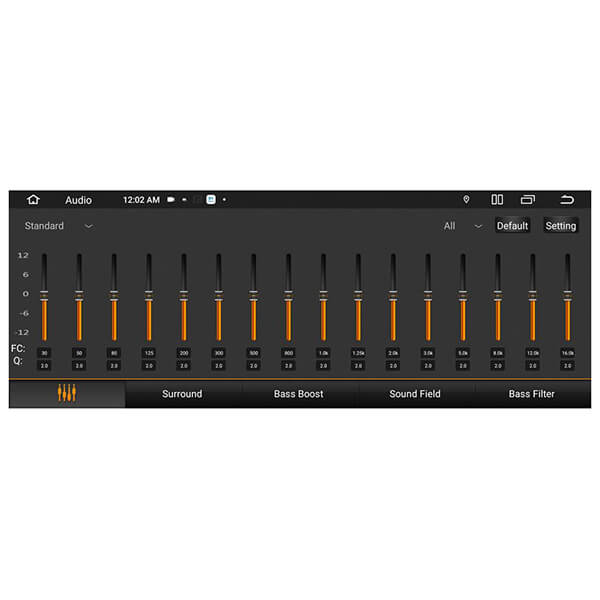Screen dimensions: 600x600
Task: Select the Sound Field tab
Action: tap(415, 394)
